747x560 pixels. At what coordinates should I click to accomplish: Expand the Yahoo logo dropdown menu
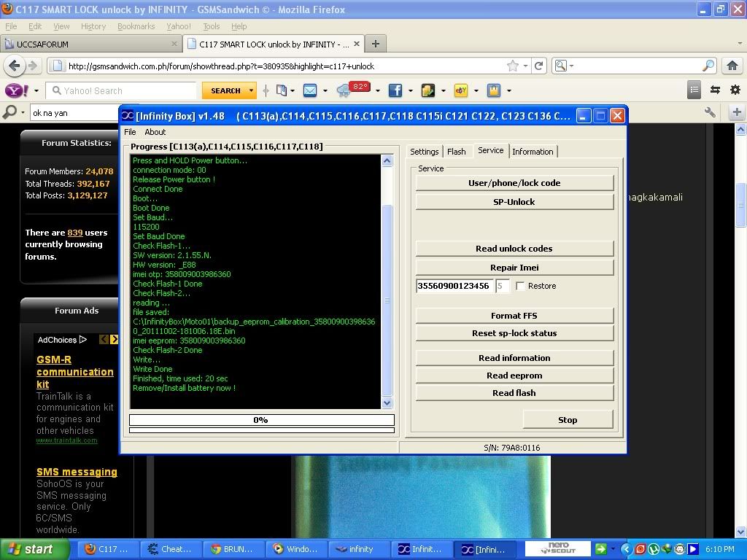pyautogui.click(x=35, y=90)
